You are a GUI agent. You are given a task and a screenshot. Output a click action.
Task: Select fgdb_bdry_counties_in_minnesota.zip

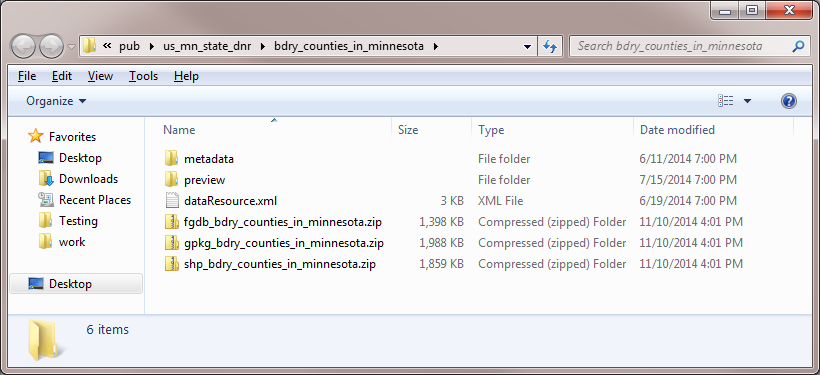click(x=283, y=222)
